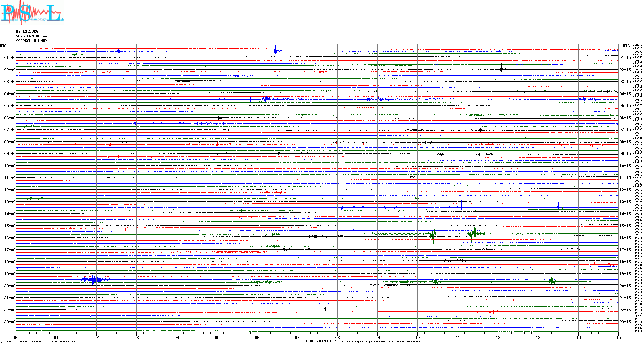Click the 16:15 time label on right
The height and width of the screenshot is (346, 644).
click(x=625, y=238)
